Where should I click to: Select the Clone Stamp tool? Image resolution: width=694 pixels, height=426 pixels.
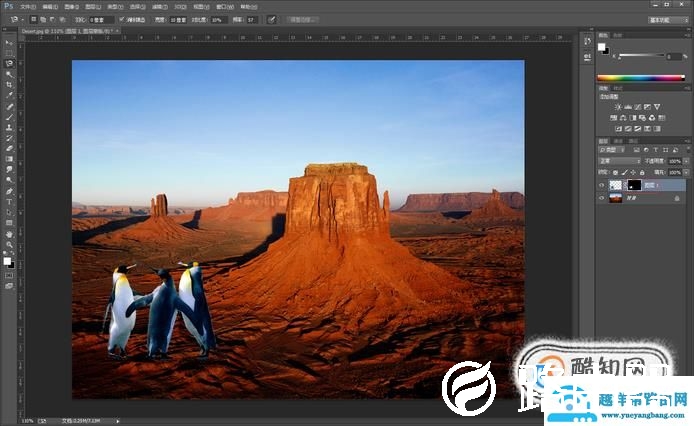coord(9,128)
